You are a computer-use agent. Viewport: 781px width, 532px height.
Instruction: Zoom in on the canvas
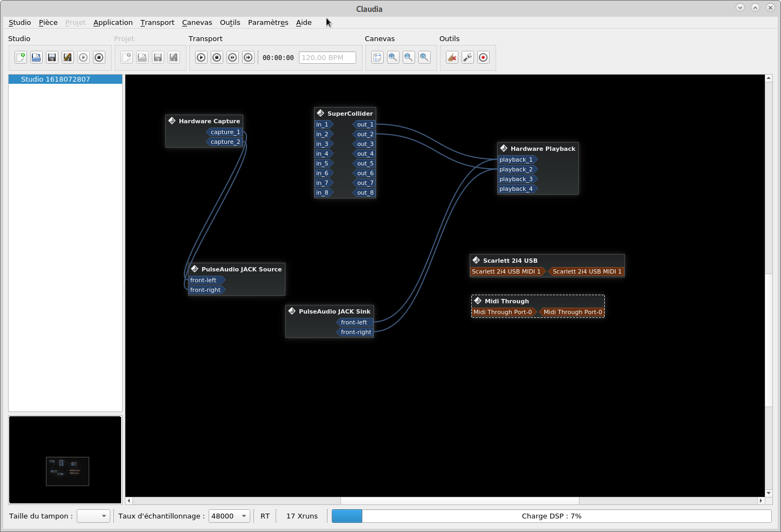coord(393,57)
